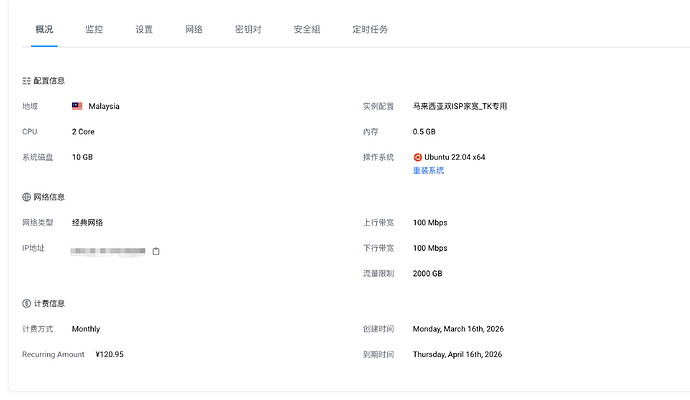Select the 100 Mbps value beside 下行带宽
This screenshot has width=690, height=400.
coord(430,248)
